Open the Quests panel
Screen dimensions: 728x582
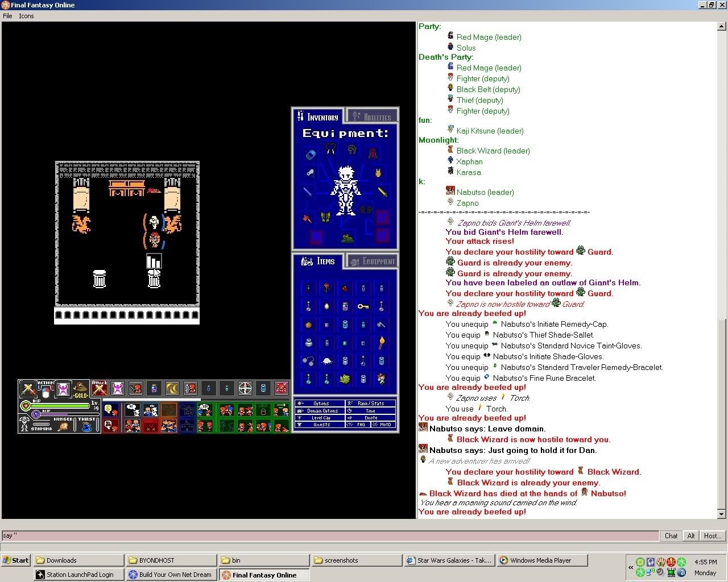320,425
